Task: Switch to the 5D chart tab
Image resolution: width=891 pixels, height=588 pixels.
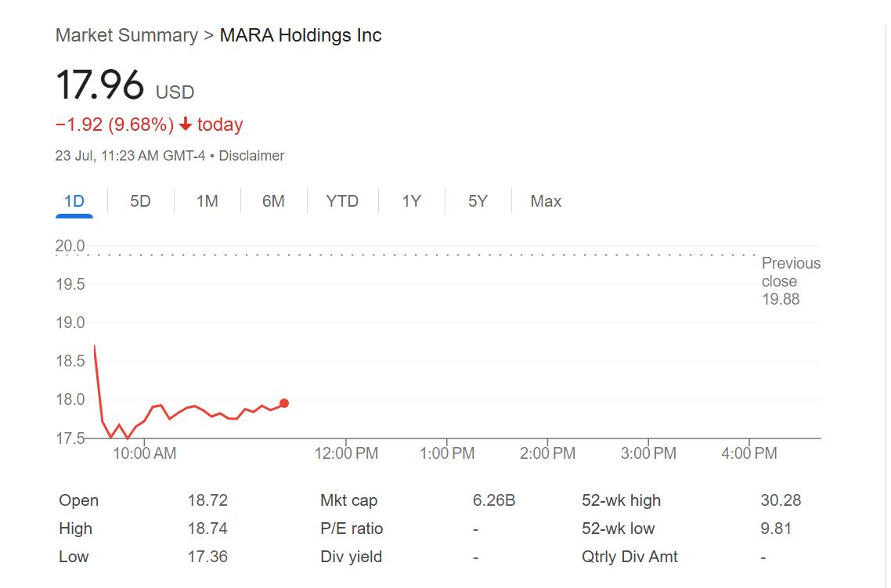Action: coord(140,201)
